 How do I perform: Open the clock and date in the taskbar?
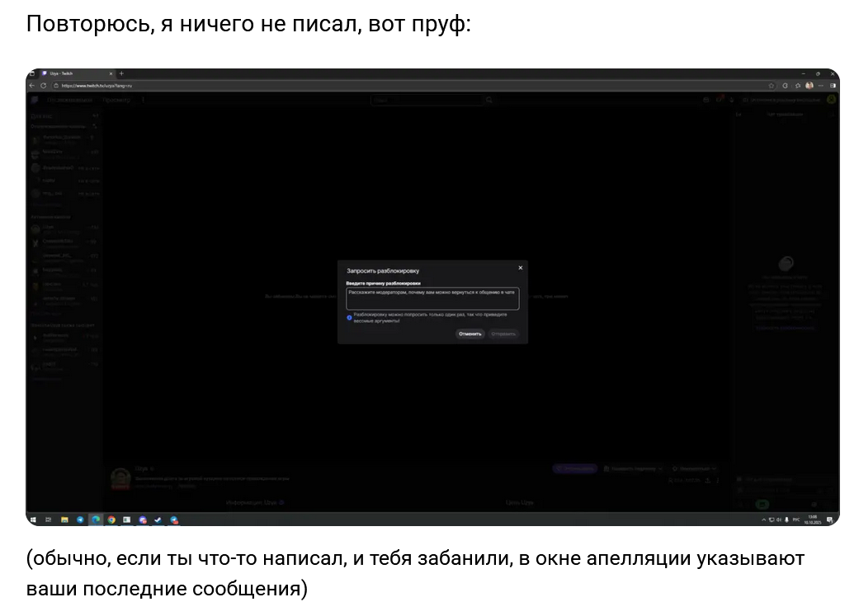(813, 520)
